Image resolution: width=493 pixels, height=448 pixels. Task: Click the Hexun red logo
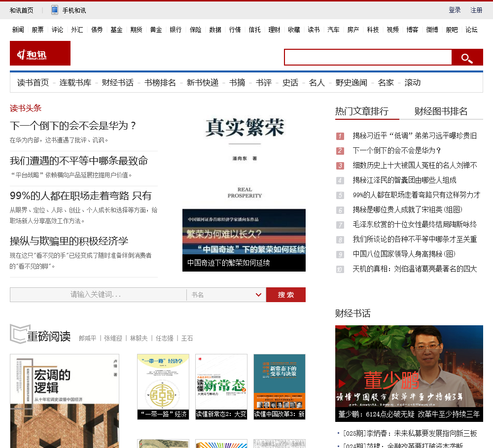[x=40, y=53]
